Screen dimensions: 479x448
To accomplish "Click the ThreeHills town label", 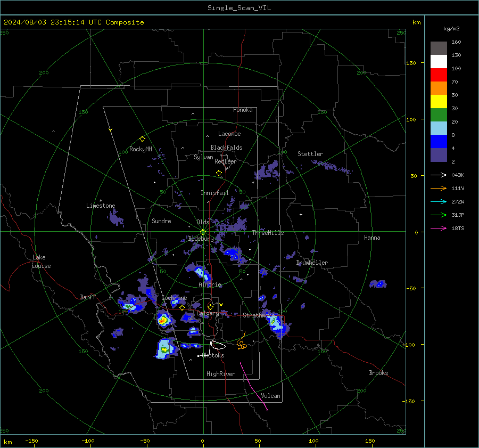I will tap(268, 233).
